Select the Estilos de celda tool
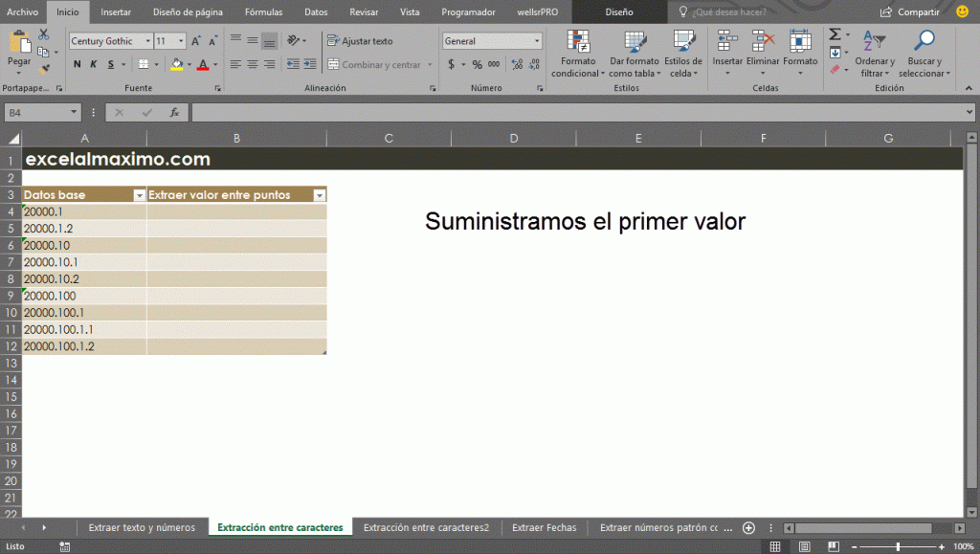This screenshot has width=980, height=554. 684,55
